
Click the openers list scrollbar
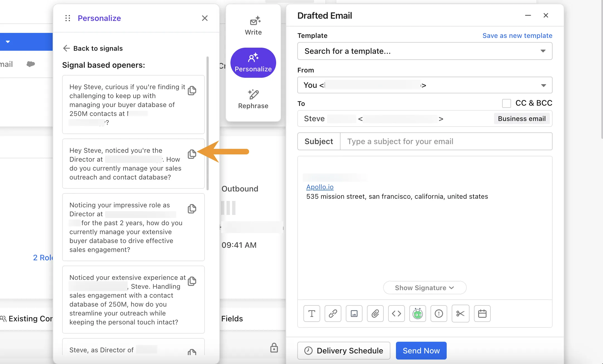coord(208,123)
